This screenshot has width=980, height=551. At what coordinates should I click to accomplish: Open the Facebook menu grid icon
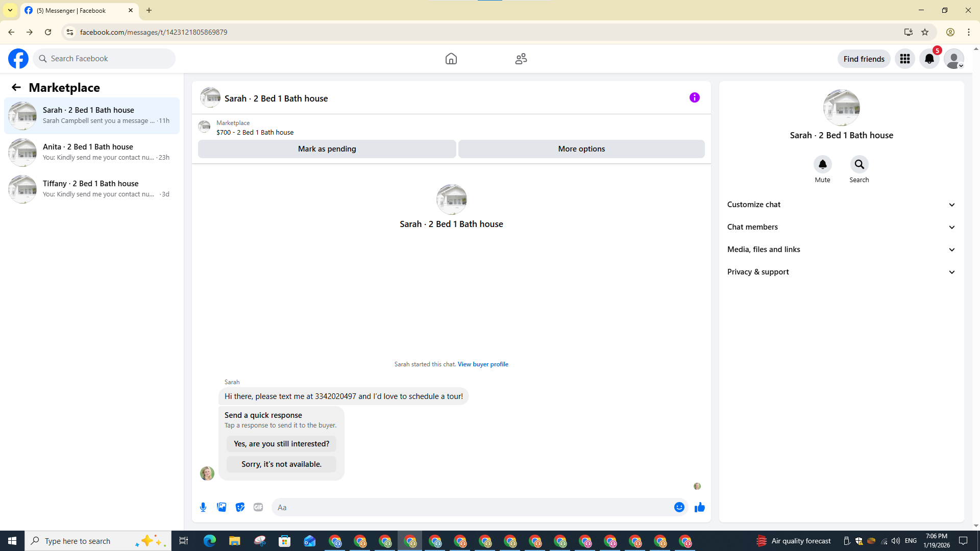pyautogui.click(x=904, y=59)
